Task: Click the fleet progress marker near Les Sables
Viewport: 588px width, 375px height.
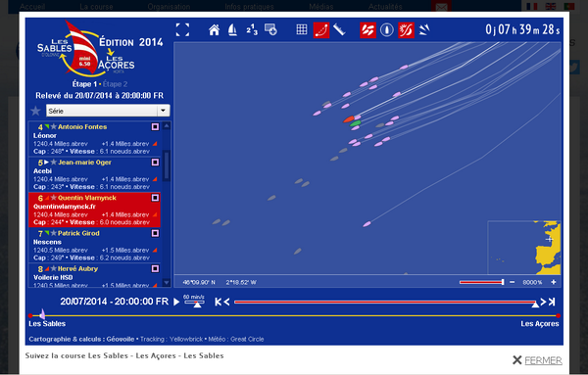Action: tap(42, 314)
